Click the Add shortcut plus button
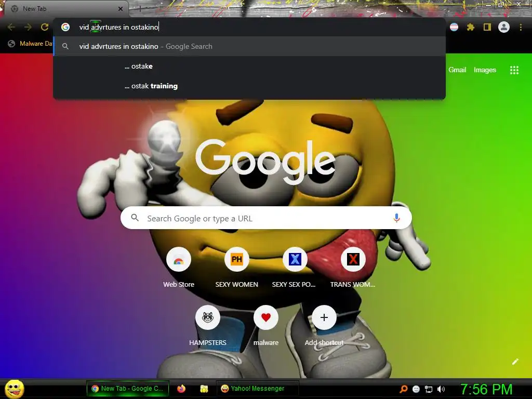This screenshot has height=399, width=532. 324,317
